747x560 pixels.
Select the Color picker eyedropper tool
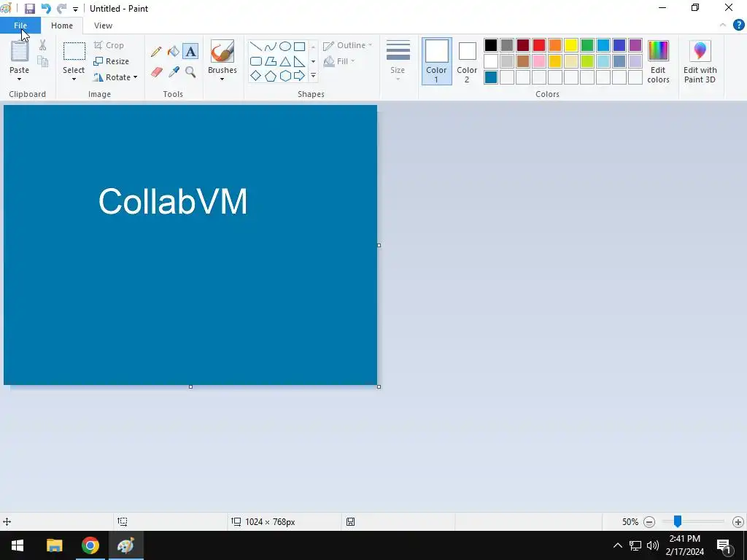174,72
